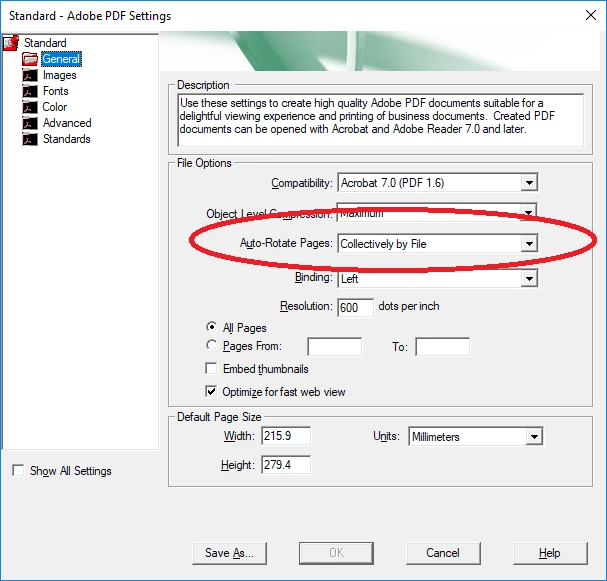Click the Width field showing 215.9
The height and width of the screenshot is (581, 607).
[x=286, y=436]
